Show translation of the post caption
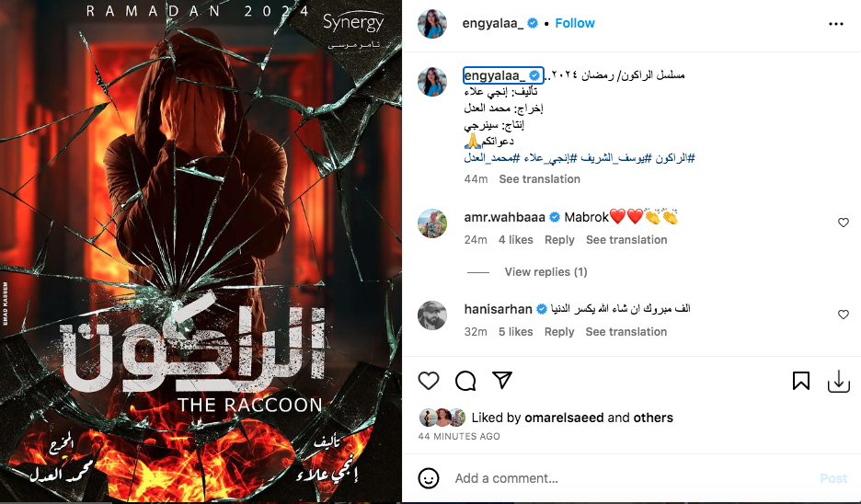Image resolution: width=861 pixels, height=504 pixels. click(539, 179)
